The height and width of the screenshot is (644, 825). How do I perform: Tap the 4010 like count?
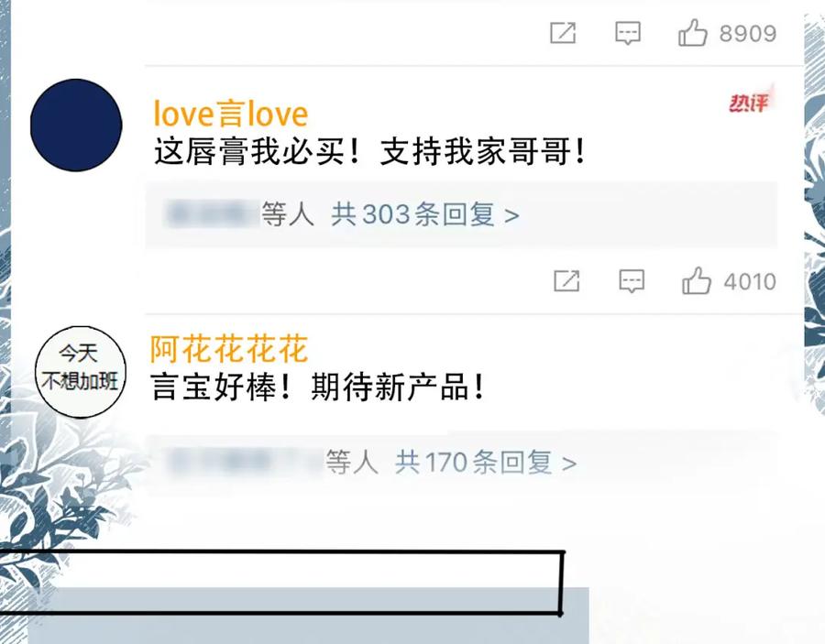750,282
